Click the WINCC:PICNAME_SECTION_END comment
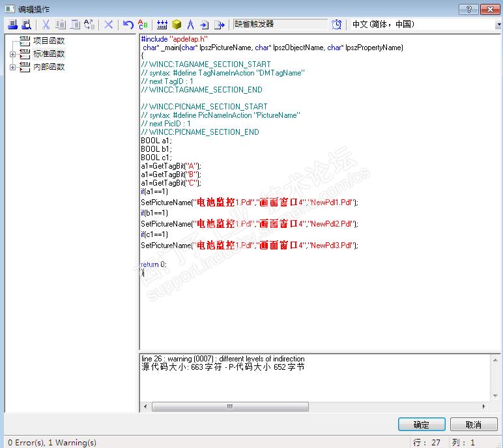The height and width of the screenshot is (448, 503). pyautogui.click(x=200, y=132)
